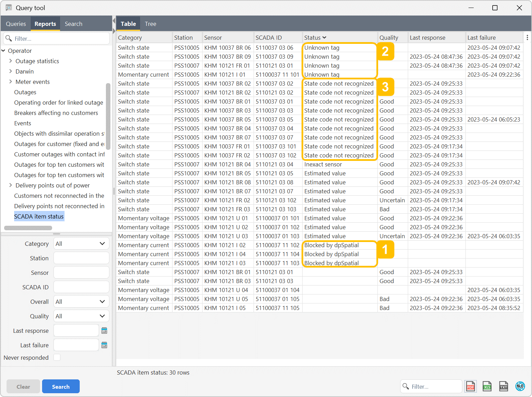532x397 pixels.
Task: Click the report list horizontal scrollbar
Action: pyautogui.click(x=28, y=228)
